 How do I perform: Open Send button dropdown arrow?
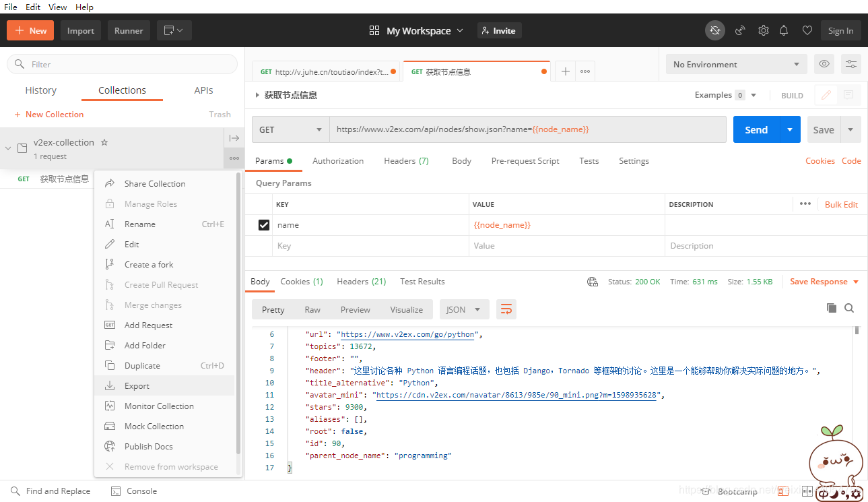tap(790, 129)
